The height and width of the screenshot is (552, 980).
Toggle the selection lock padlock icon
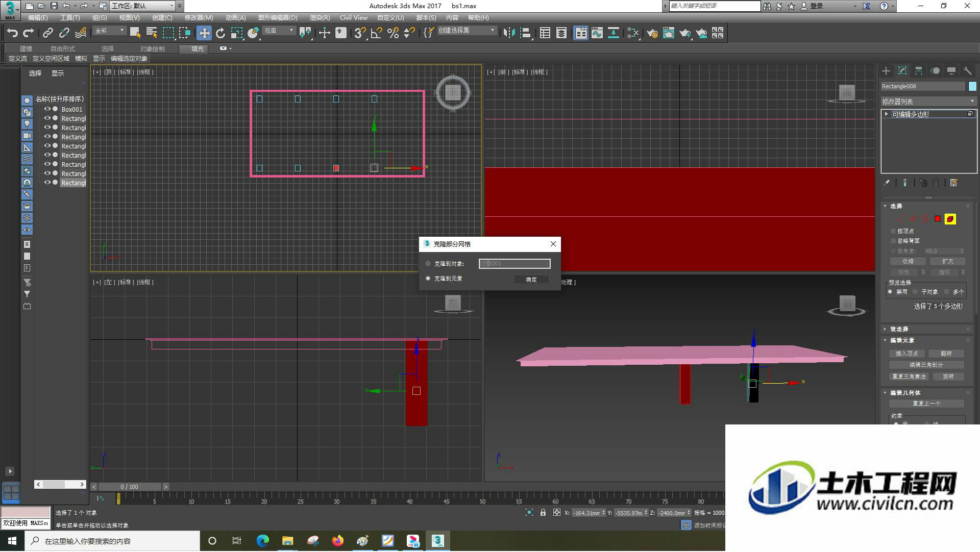(x=543, y=513)
